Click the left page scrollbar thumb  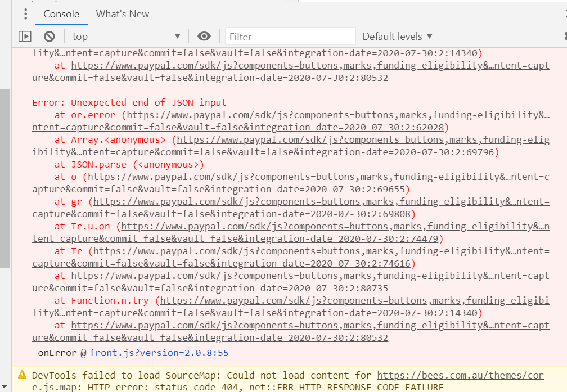pos(5,178)
